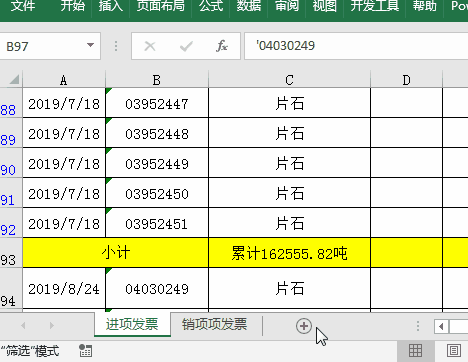468x362 pixels.
Task: Click the macro recording status bar icon
Action: (x=85, y=351)
